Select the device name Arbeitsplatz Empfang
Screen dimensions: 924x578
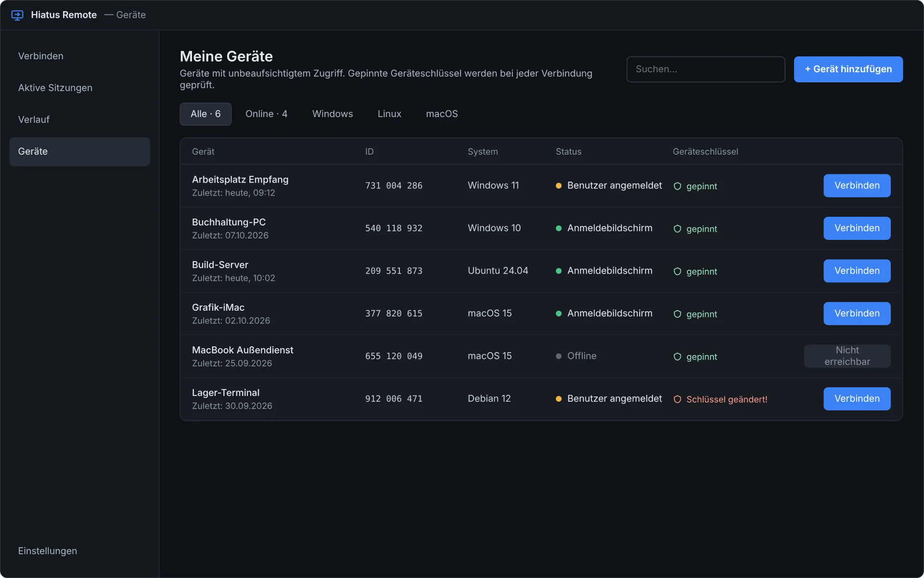(x=240, y=180)
